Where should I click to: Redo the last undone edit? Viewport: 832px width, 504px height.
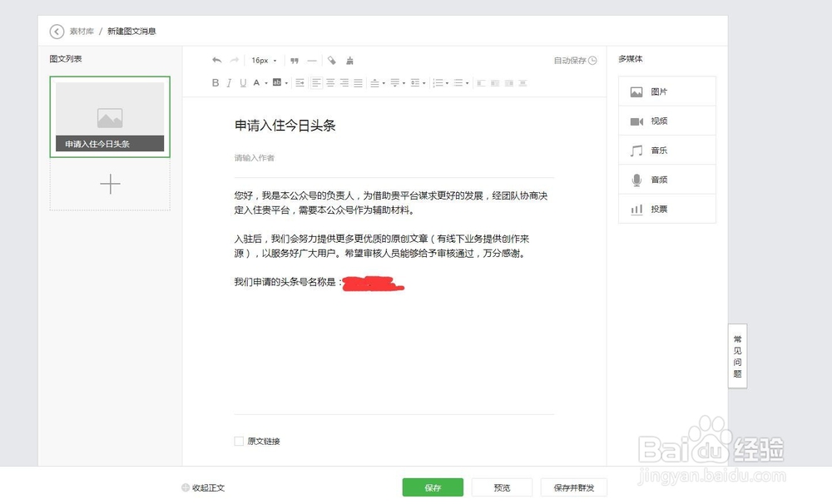[234, 60]
